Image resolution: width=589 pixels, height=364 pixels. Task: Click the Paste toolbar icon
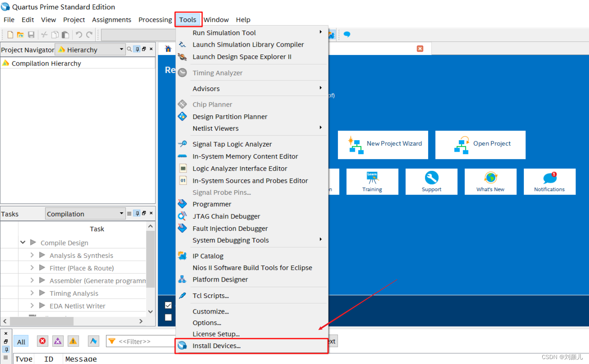[x=65, y=35]
